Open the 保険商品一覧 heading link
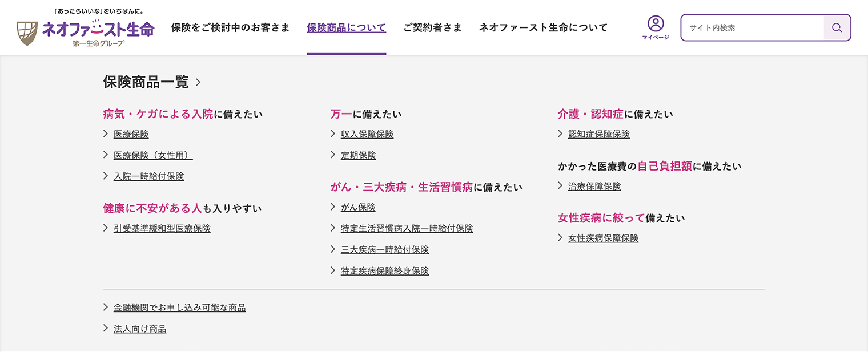 coord(146,82)
